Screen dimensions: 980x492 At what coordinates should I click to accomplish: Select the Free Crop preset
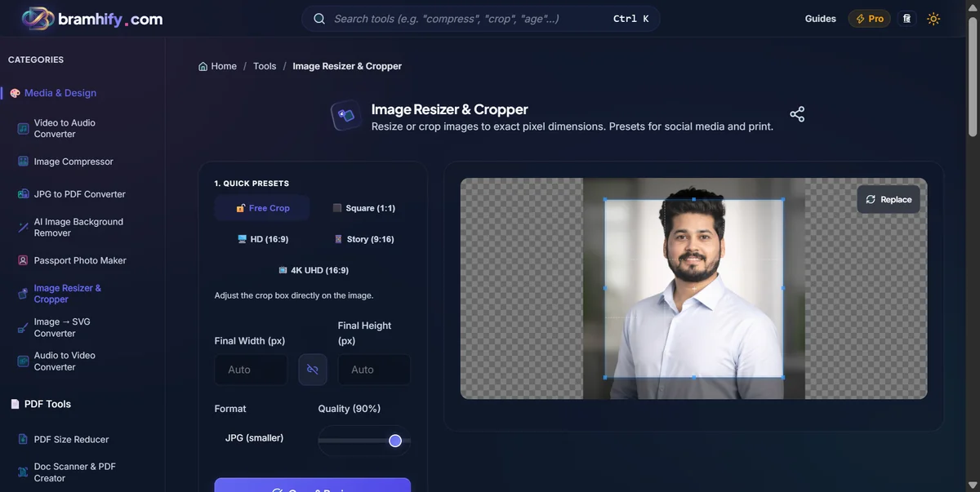click(263, 208)
